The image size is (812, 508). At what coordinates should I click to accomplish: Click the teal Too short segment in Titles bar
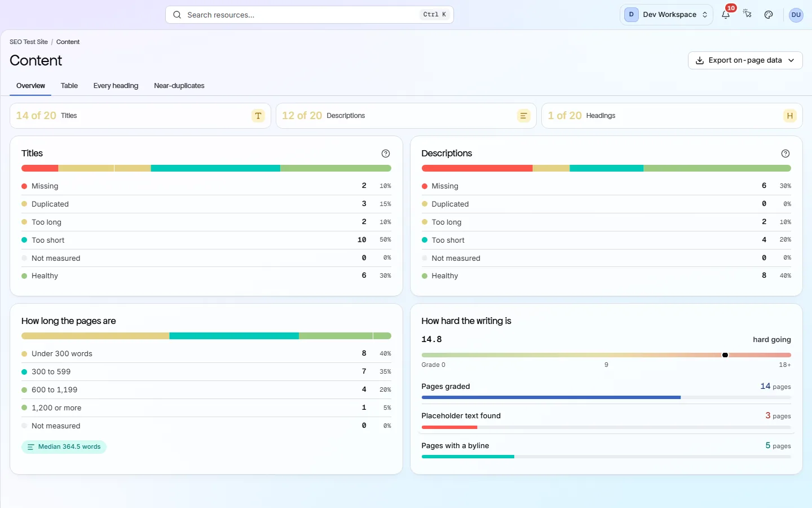(215, 168)
